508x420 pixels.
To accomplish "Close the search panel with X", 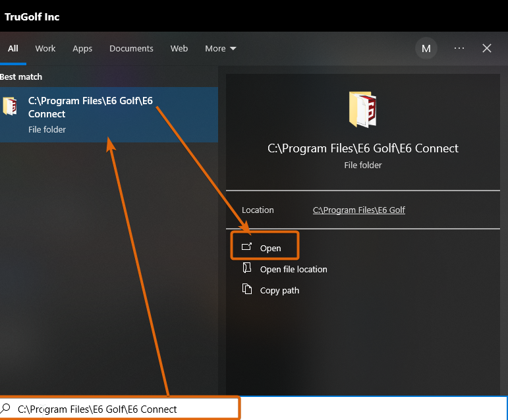I will 487,48.
